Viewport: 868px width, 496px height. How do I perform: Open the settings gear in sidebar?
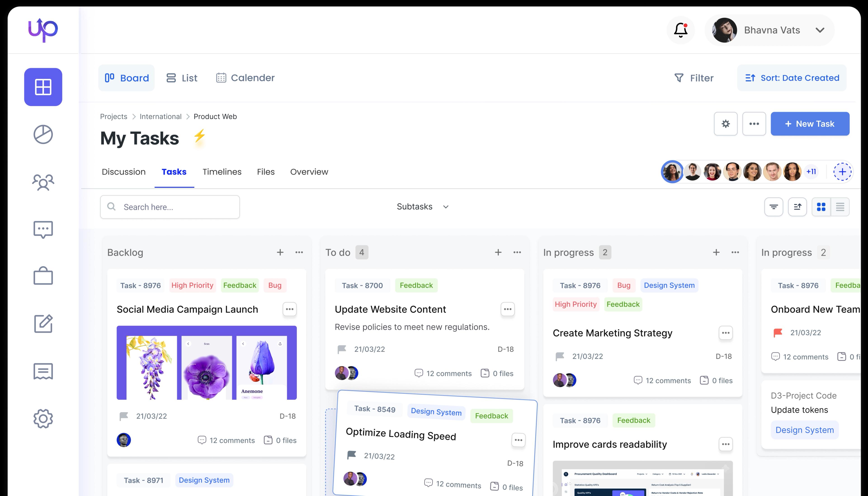pyautogui.click(x=43, y=419)
